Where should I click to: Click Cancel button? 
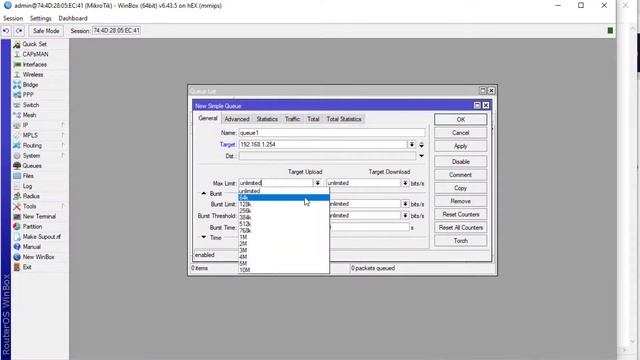(x=460, y=133)
